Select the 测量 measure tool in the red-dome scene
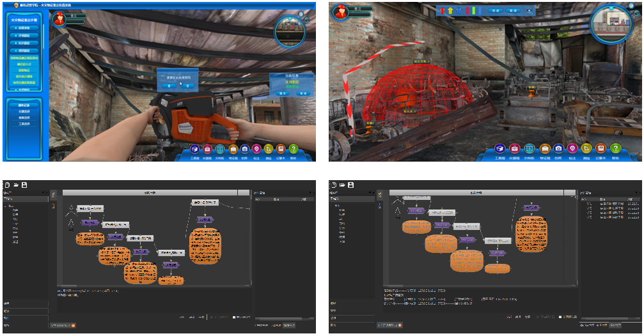 coord(588,149)
